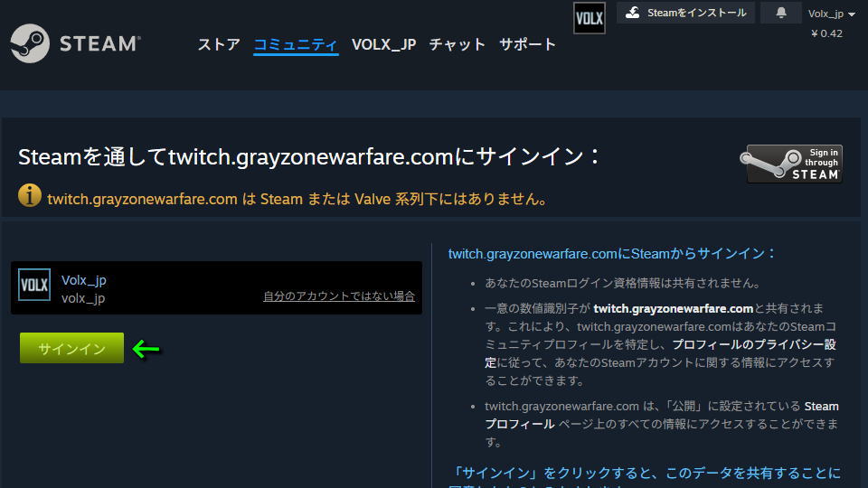Screen dimensions: 868x488
Task: Open the コミュニティ menu
Action: click(x=296, y=44)
